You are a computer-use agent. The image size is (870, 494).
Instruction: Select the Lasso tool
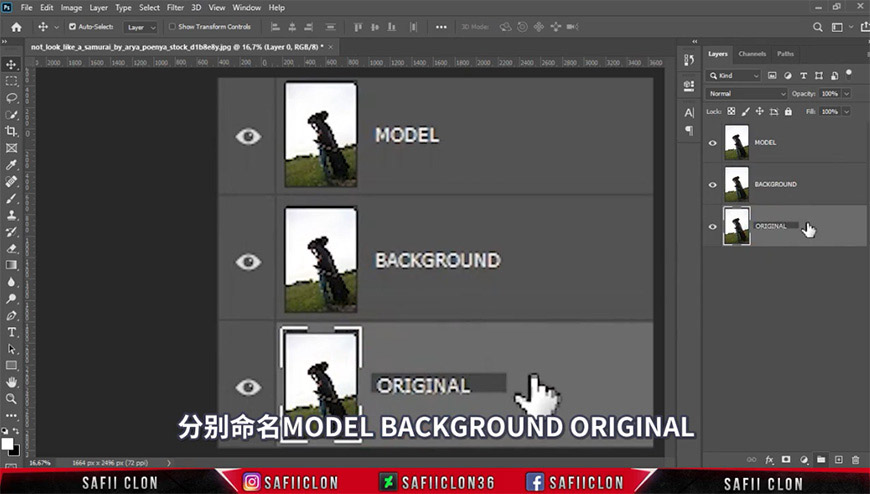(11, 98)
